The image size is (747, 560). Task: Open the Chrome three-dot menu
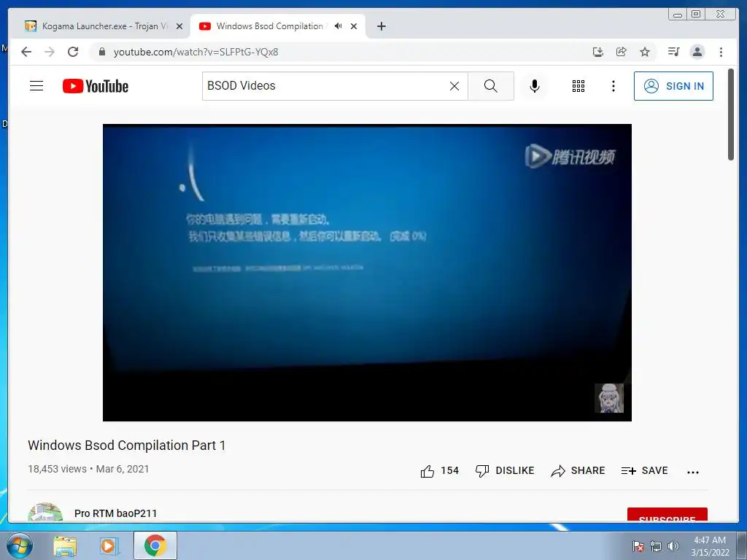721,52
